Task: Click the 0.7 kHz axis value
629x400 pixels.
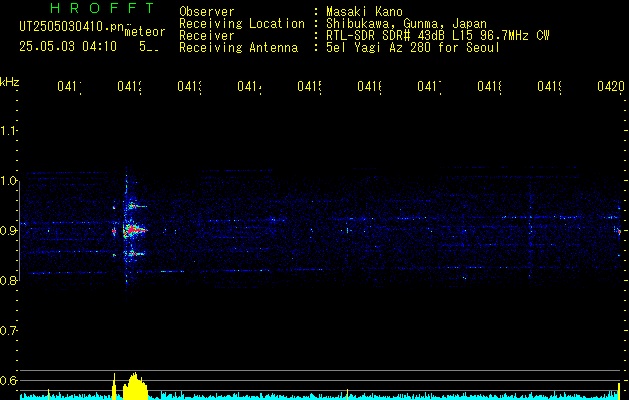Action: click(x=8, y=330)
